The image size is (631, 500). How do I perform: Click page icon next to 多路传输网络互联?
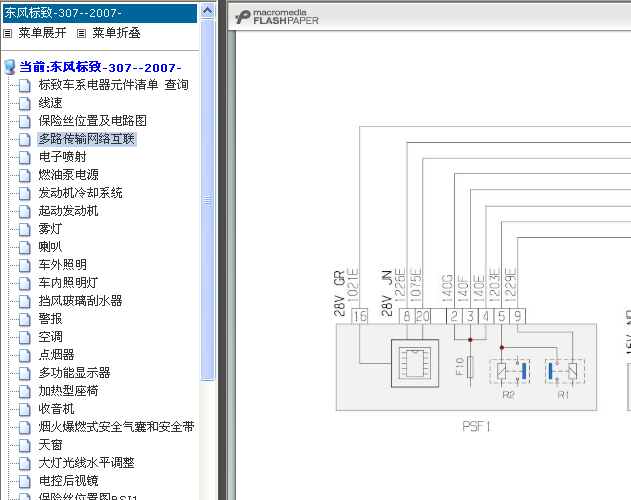coord(25,139)
